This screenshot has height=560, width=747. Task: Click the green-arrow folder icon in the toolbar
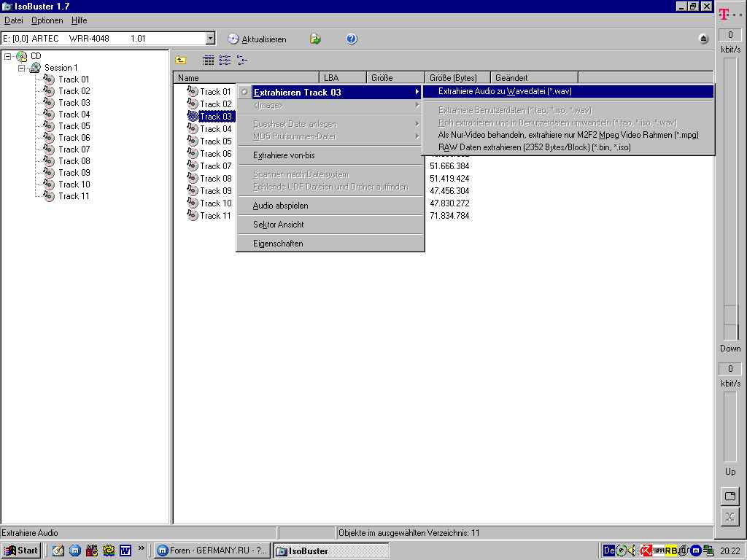click(x=315, y=39)
